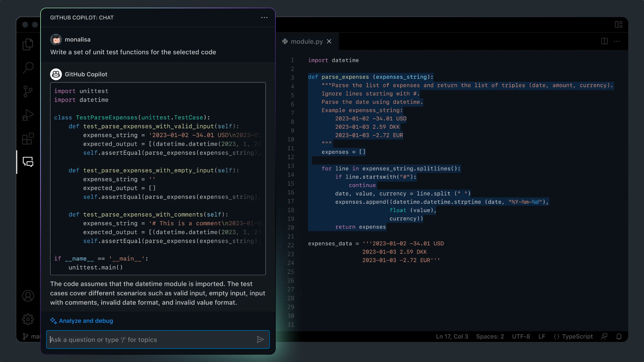Click 'expenses_data' variable in editor

[330, 244]
